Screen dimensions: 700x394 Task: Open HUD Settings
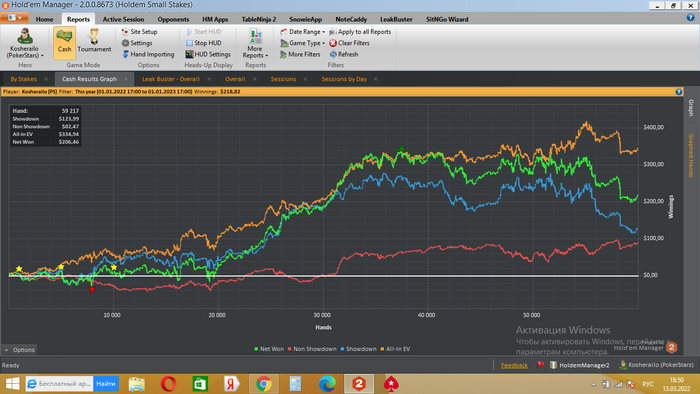[208, 54]
